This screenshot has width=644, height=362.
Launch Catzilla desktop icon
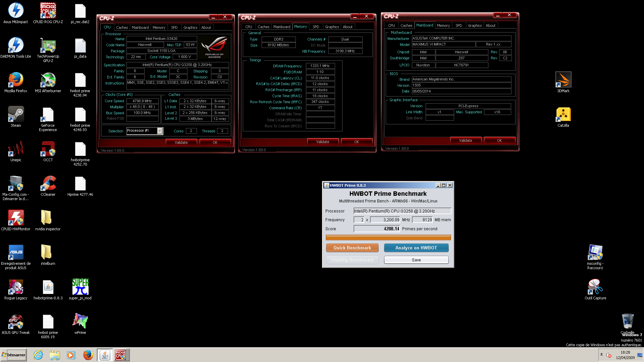pyautogui.click(x=563, y=117)
